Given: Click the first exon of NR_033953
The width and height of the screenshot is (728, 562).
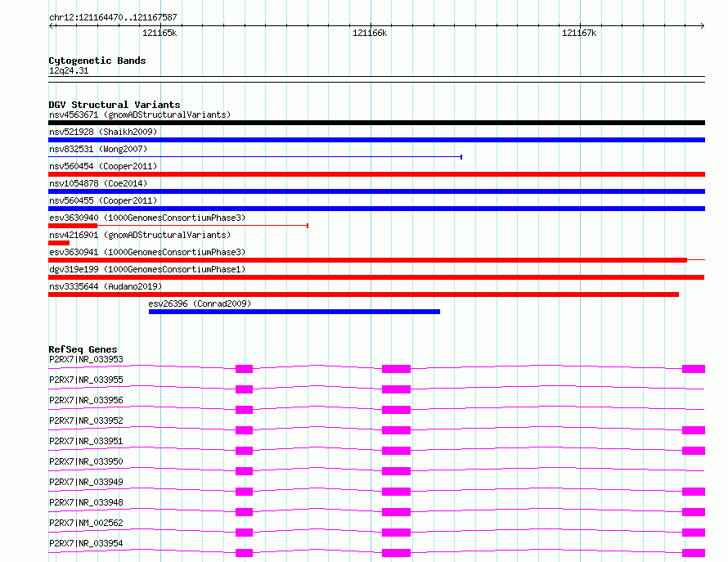Looking at the screenshot, I should (x=245, y=369).
